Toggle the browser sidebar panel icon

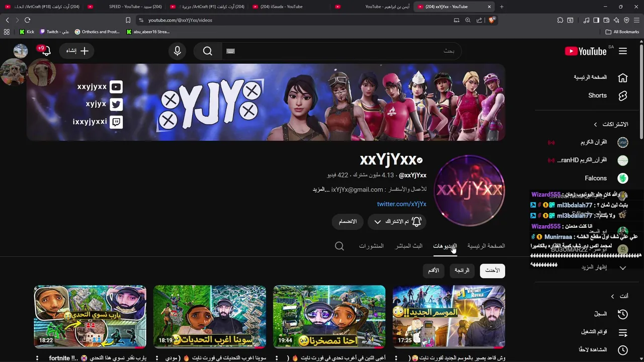point(596,20)
